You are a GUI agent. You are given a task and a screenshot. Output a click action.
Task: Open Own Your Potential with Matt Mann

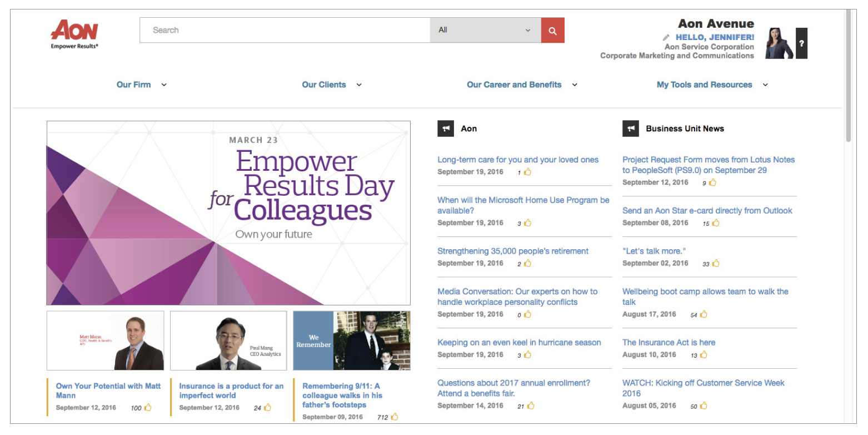108,390
